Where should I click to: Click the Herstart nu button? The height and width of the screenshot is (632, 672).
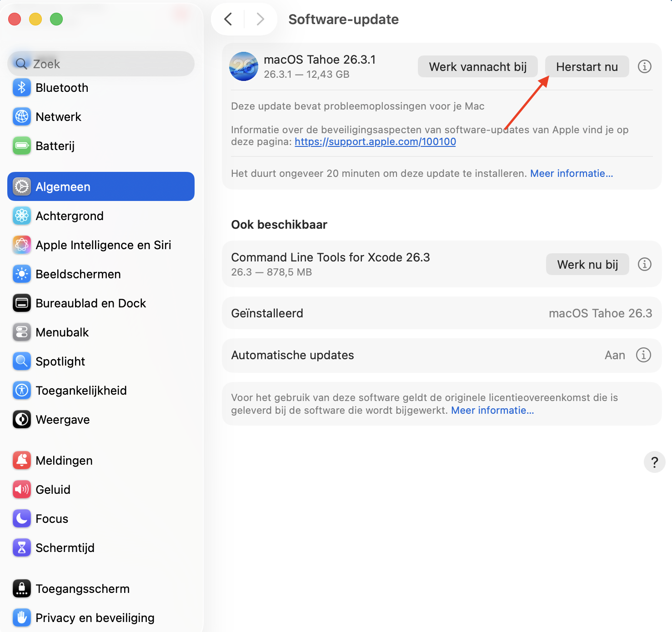[587, 66]
